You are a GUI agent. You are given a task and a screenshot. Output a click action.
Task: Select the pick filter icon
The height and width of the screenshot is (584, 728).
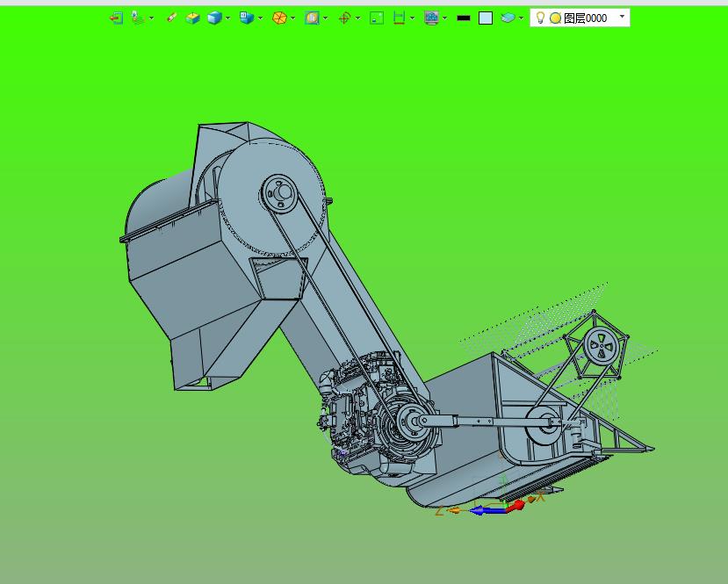point(138,18)
